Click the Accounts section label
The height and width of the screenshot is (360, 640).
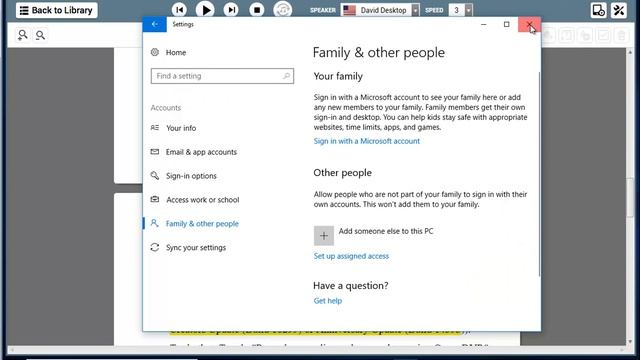click(166, 108)
